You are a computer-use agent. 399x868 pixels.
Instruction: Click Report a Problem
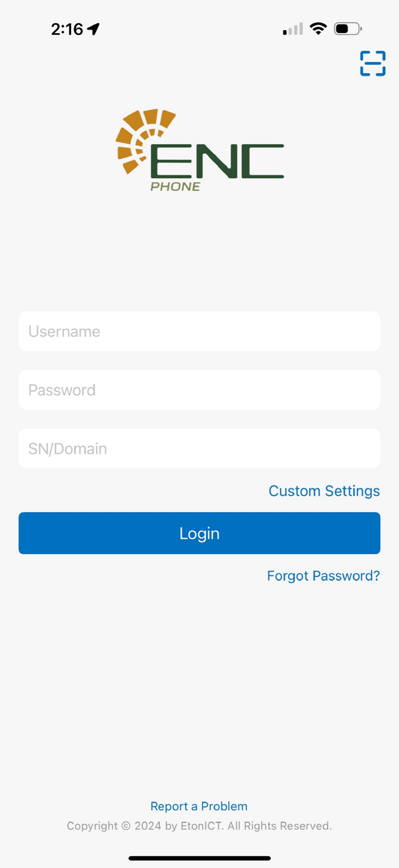pos(199,806)
